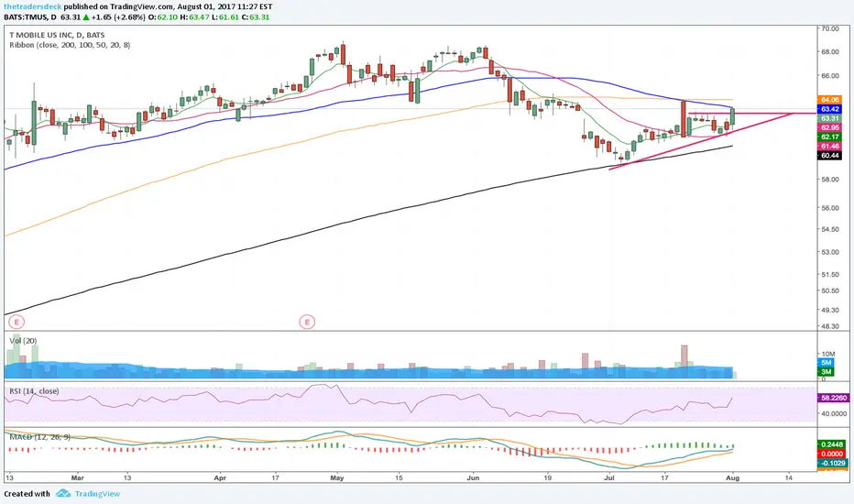Click the Aug label on time axis

click(x=732, y=477)
